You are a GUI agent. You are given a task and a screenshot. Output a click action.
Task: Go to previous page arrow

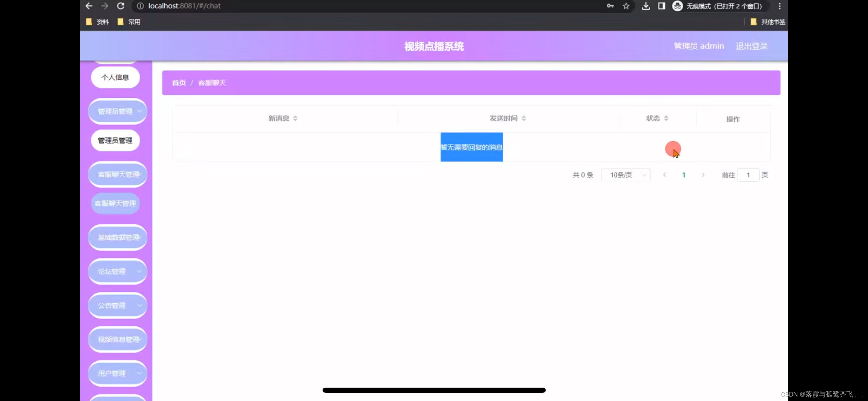pos(664,175)
